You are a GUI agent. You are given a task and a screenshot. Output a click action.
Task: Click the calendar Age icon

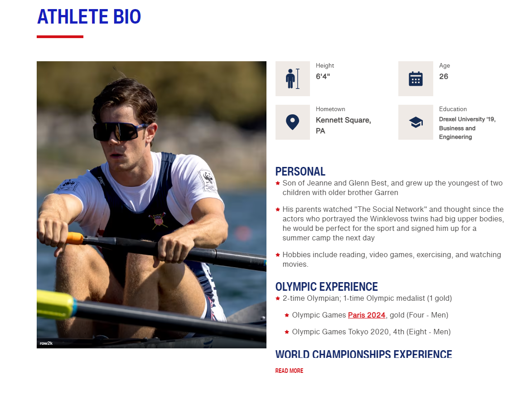pyautogui.click(x=416, y=79)
